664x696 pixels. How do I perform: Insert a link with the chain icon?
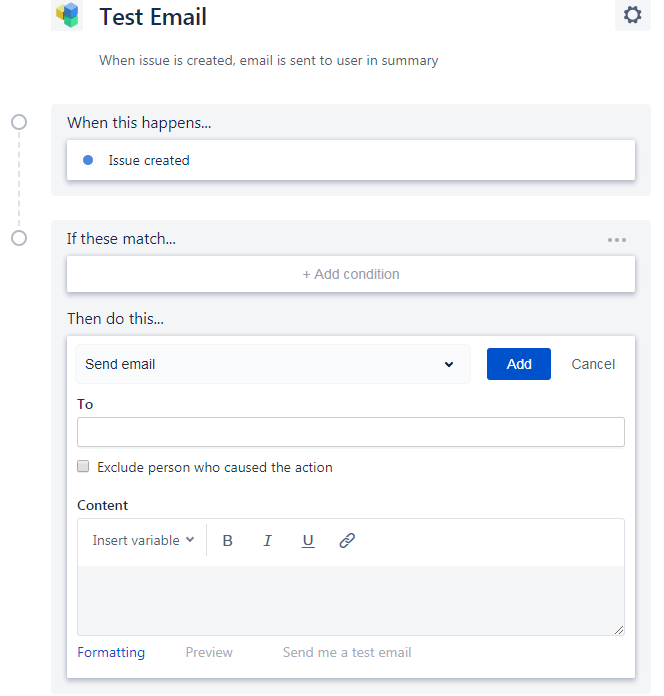coord(347,540)
